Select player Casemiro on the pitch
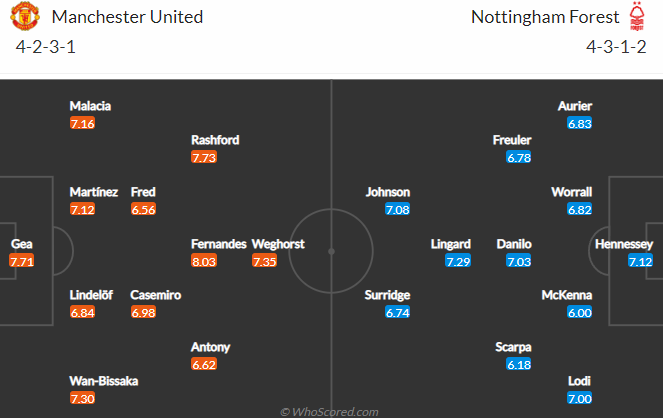Screen dimensions: 663x418 (156, 295)
